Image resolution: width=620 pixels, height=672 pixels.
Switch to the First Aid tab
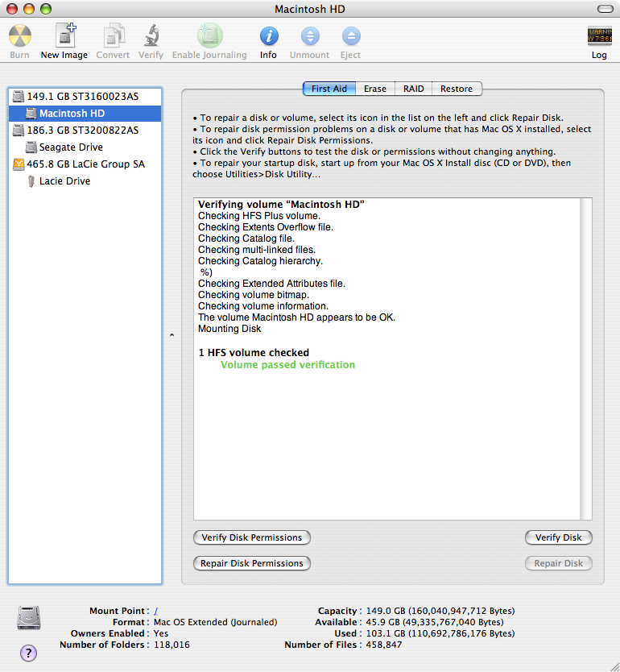pos(329,89)
